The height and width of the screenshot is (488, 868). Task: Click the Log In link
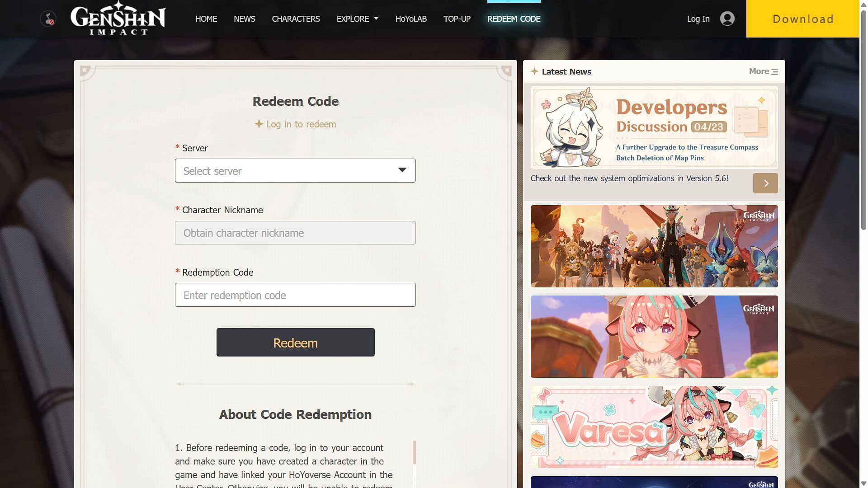[698, 19]
